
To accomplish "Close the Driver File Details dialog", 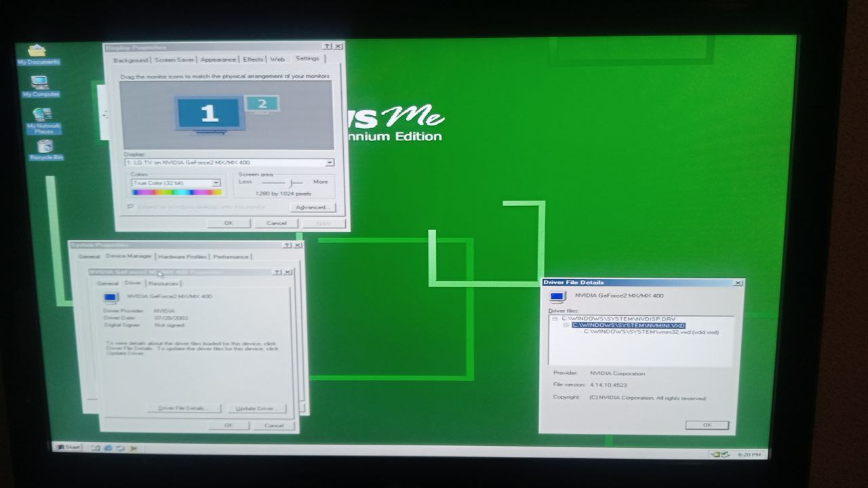I will pos(738,283).
